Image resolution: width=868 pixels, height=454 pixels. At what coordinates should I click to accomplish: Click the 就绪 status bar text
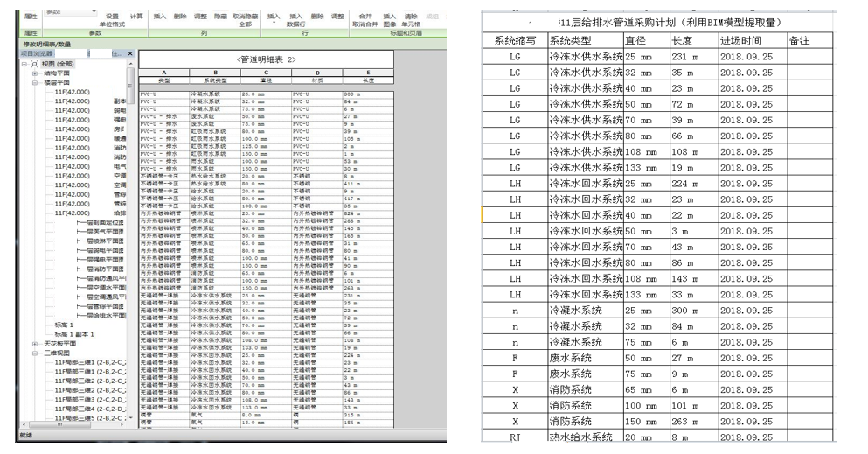26,435
